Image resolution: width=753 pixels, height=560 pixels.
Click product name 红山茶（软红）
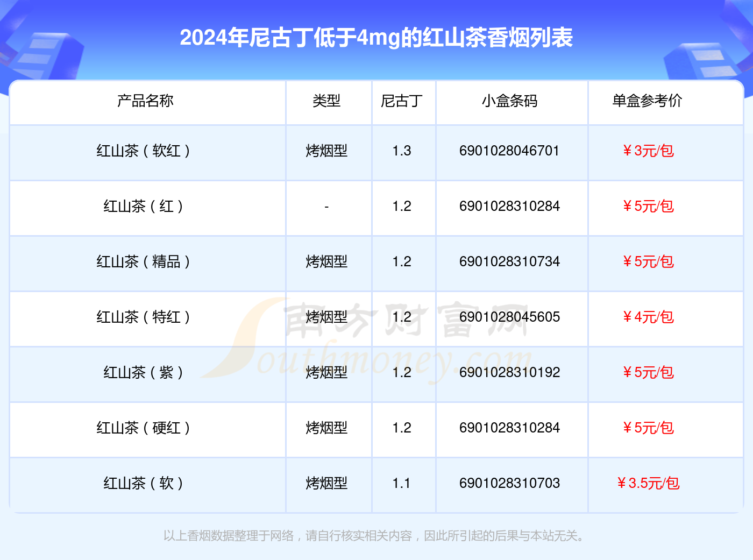(143, 151)
